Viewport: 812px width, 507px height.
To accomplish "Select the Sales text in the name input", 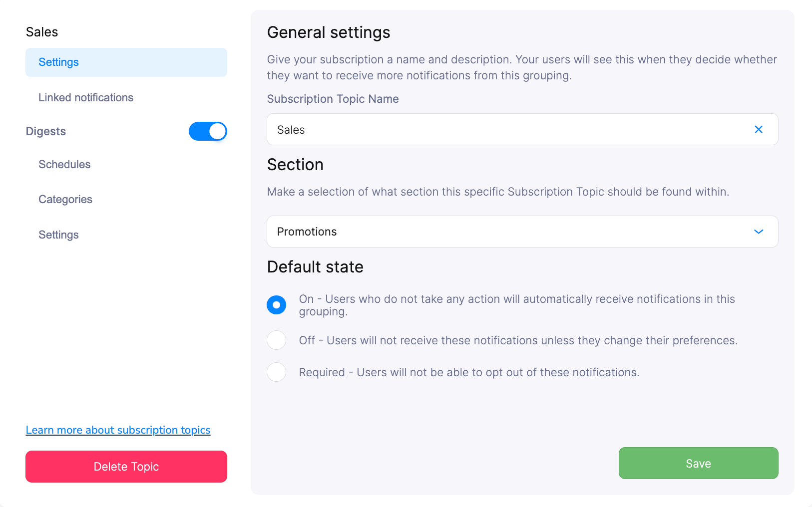I will click(x=291, y=129).
